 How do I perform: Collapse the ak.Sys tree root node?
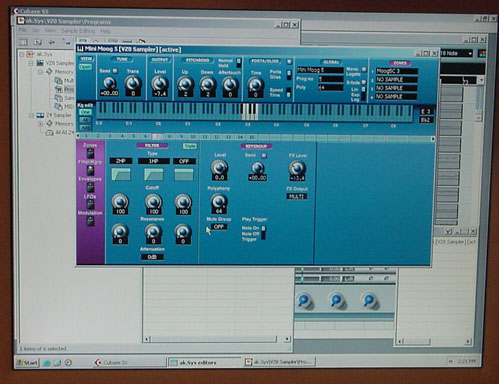coord(22,54)
